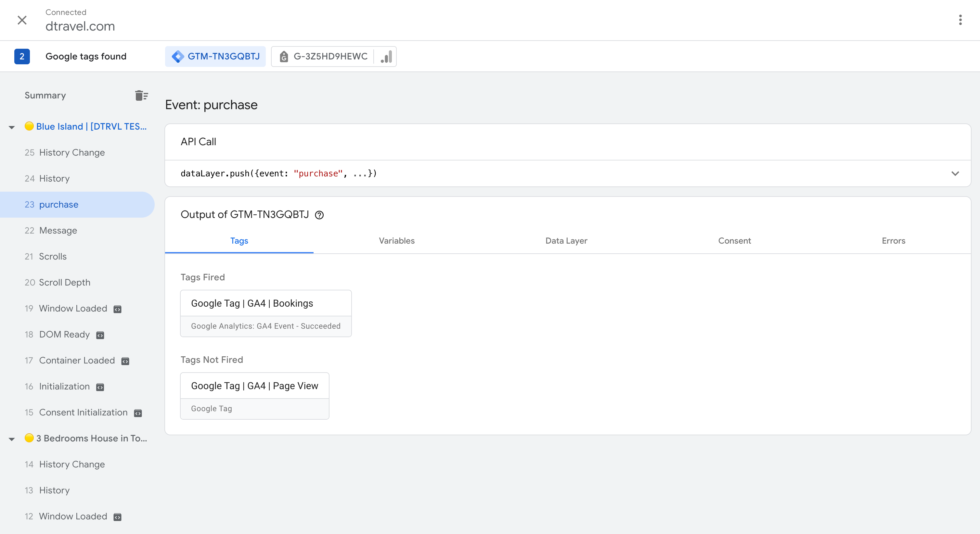
Task: Switch to the Consent tab
Action: tap(734, 241)
